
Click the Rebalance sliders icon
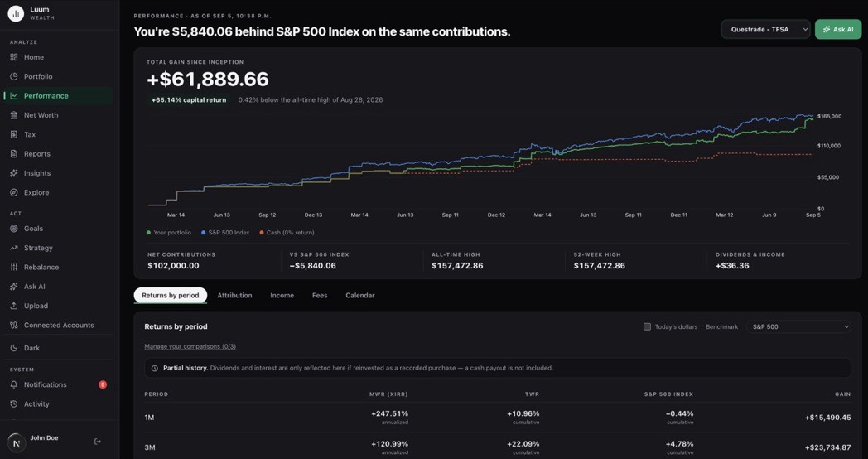[x=14, y=268]
